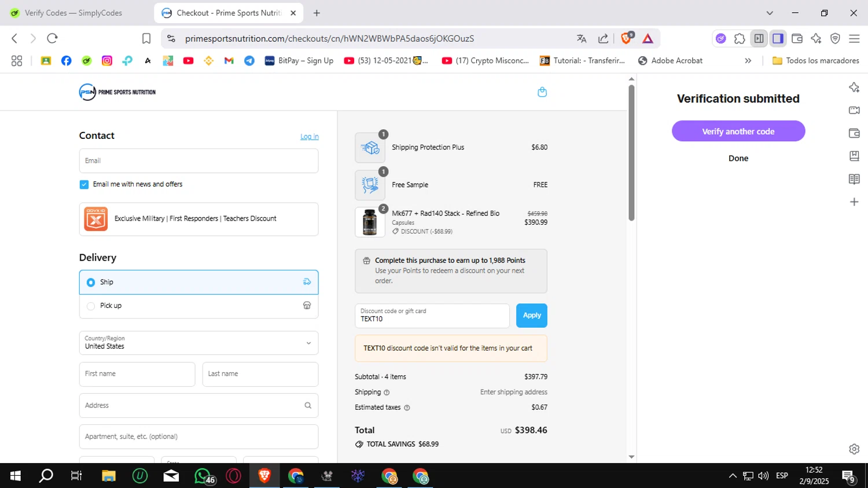The height and width of the screenshot is (488, 868).
Task: Click the share page icon
Action: [603, 39]
